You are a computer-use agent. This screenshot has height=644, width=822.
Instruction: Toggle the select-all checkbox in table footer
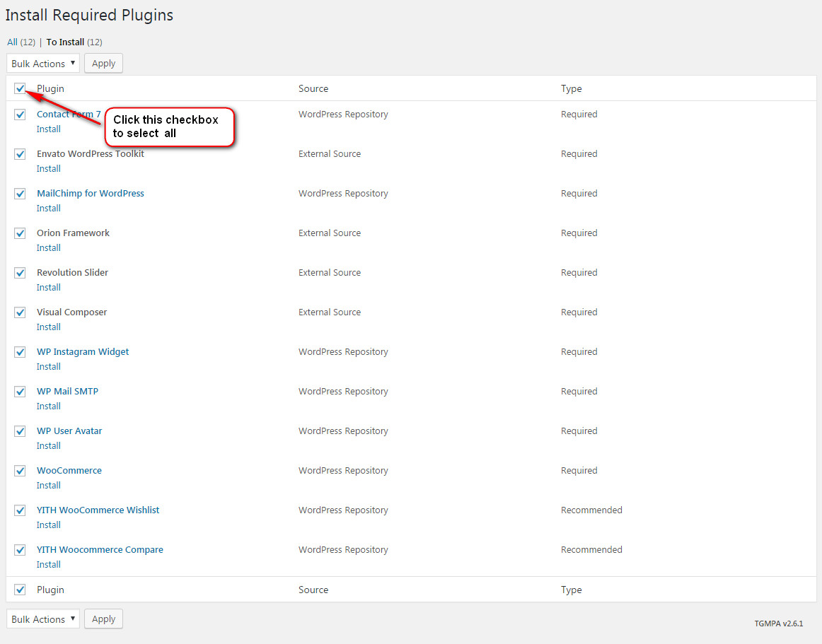20,590
